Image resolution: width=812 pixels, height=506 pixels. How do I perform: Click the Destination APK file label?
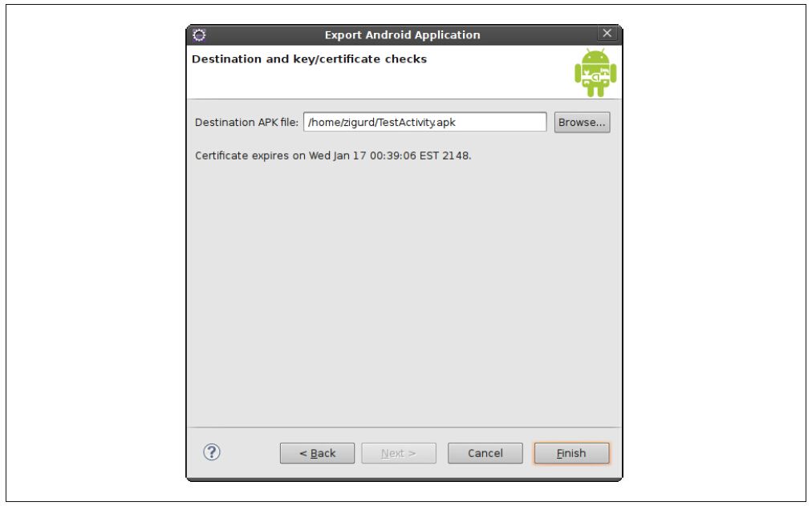[x=246, y=123]
